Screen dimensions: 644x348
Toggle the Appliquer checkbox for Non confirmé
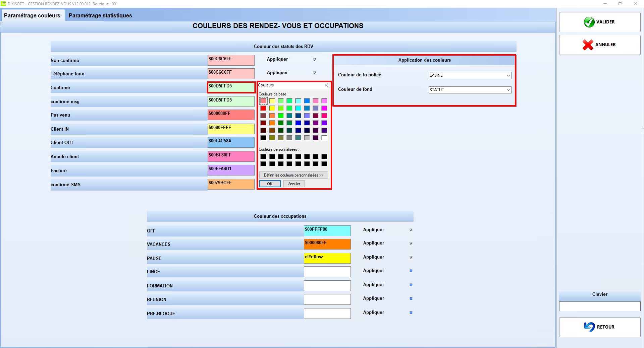tap(315, 59)
